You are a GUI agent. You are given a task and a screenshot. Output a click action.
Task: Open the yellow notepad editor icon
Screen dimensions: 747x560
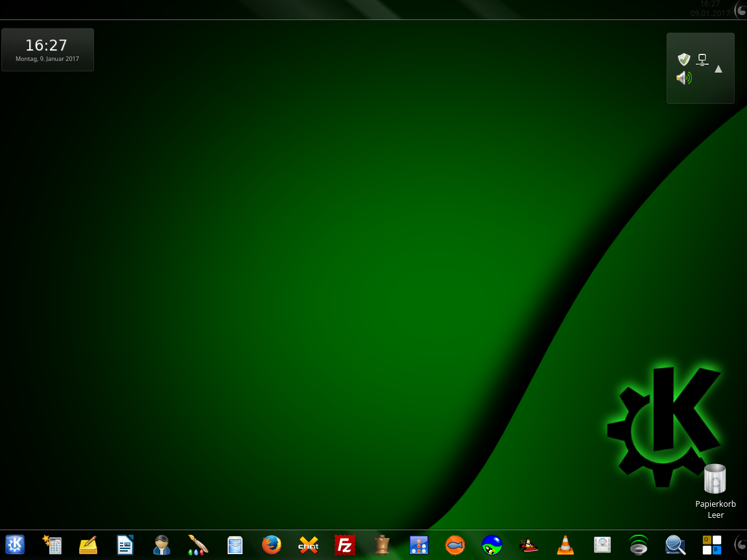(88, 544)
